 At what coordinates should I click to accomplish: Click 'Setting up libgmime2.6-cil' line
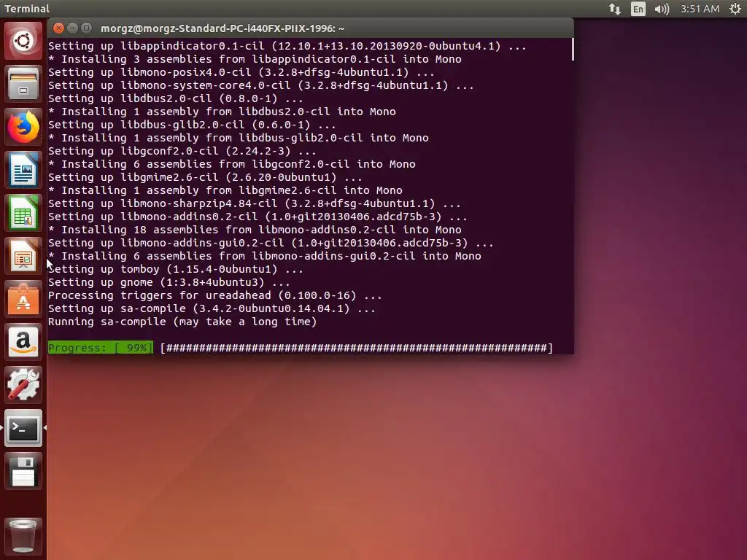point(205,177)
